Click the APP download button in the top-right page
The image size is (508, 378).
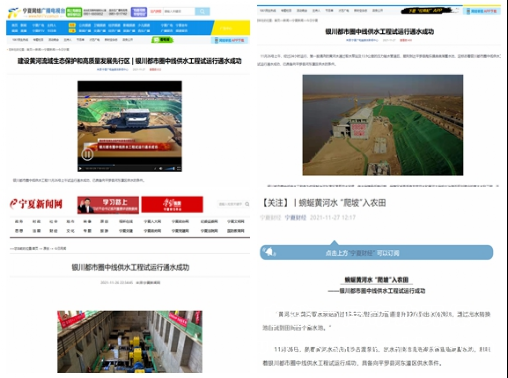click(x=482, y=11)
